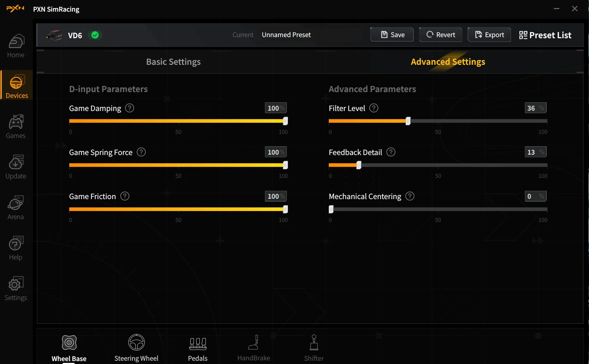This screenshot has width=589, height=364.
Task: Select the Wheel Base device icon
Action: click(x=69, y=343)
